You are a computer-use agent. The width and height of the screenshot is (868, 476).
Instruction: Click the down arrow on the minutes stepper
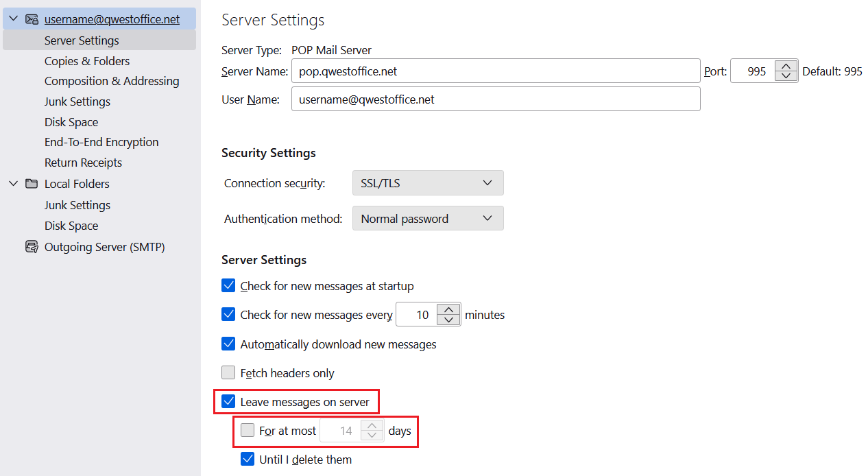pos(448,320)
